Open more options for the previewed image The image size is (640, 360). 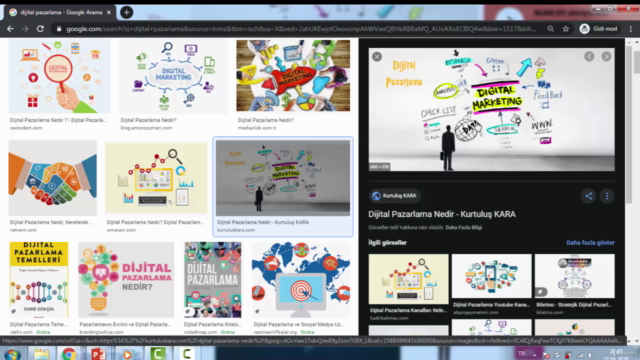[607, 196]
